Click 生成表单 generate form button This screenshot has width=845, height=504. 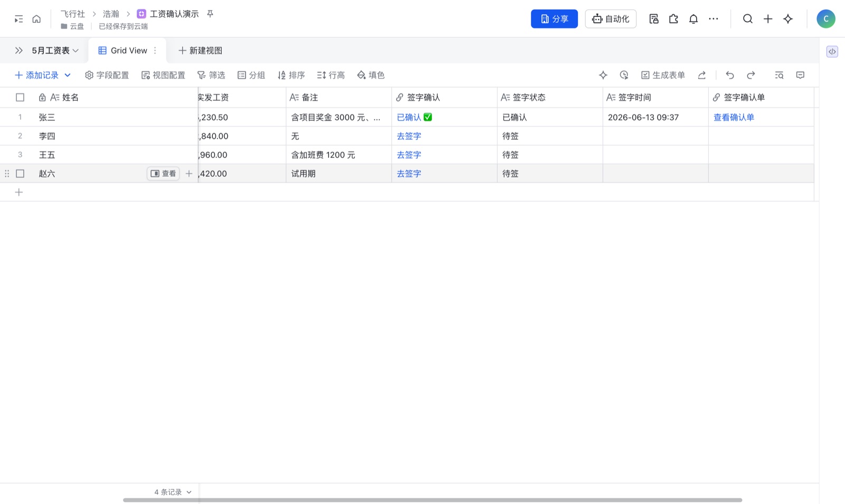pyautogui.click(x=663, y=75)
